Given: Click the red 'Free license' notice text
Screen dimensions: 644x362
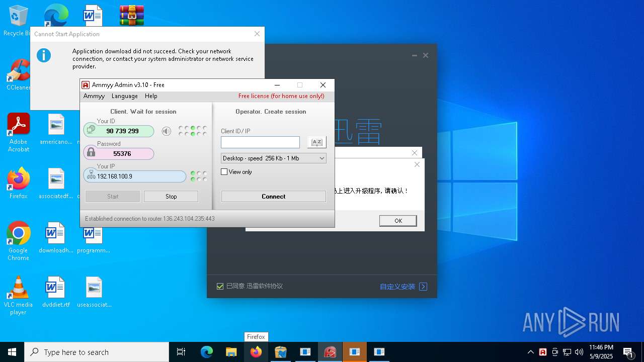Looking at the screenshot, I should (281, 96).
